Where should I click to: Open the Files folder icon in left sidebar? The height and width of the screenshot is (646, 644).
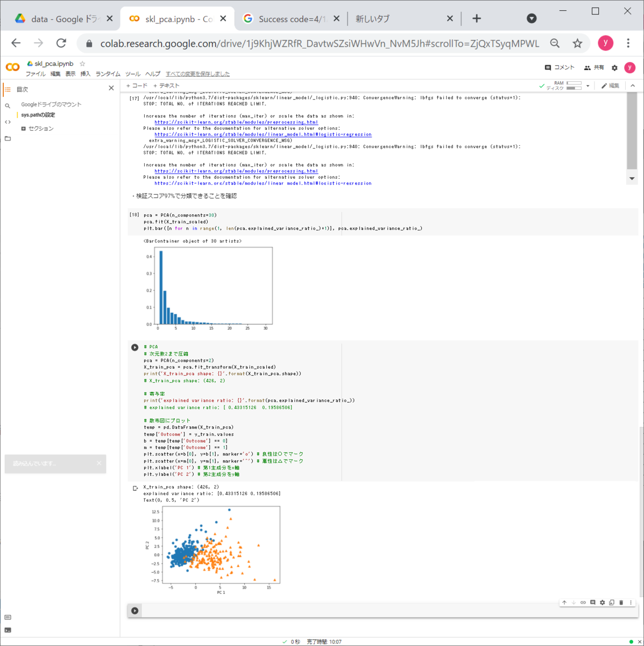pyautogui.click(x=8, y=138)
